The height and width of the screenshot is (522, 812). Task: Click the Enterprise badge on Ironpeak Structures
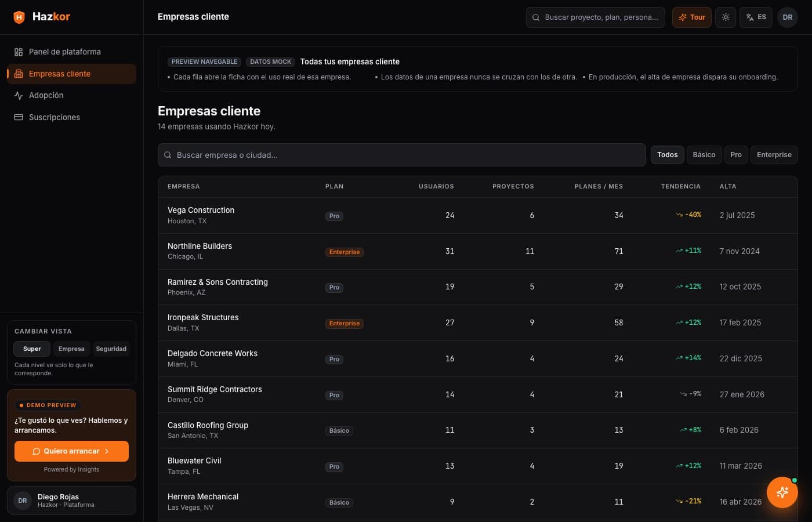point(345,324)
